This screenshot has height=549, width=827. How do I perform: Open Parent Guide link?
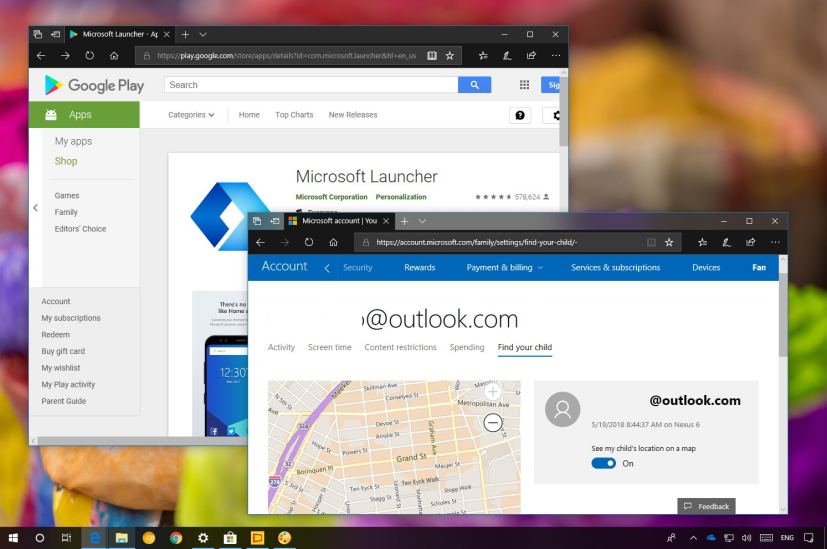pyautogui.click(x=64, y=401)
